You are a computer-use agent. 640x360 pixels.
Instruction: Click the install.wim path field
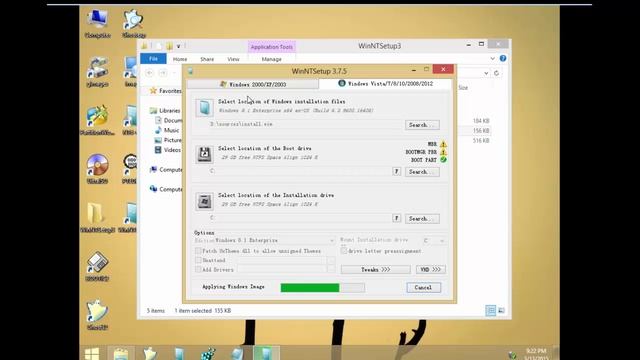[x=305, y=124]
